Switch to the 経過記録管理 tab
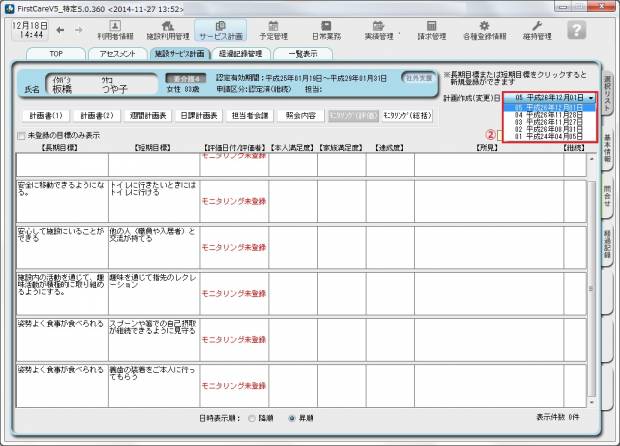Image resolution: width=620 pixels, height=446 pixels. 241,53
